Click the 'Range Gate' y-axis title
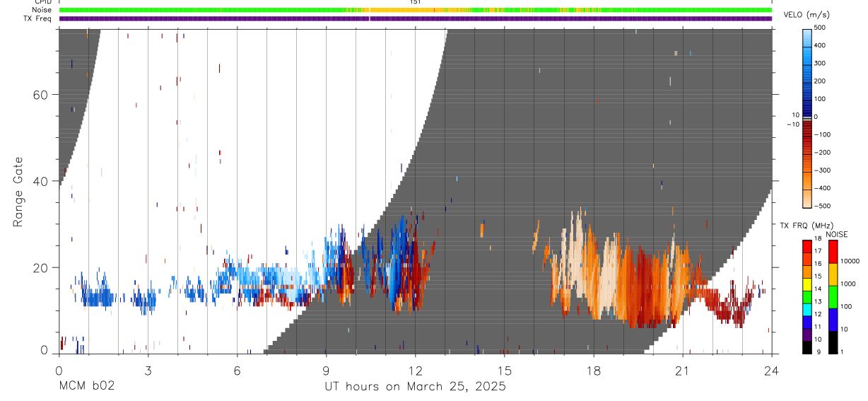 pos(18,192)
